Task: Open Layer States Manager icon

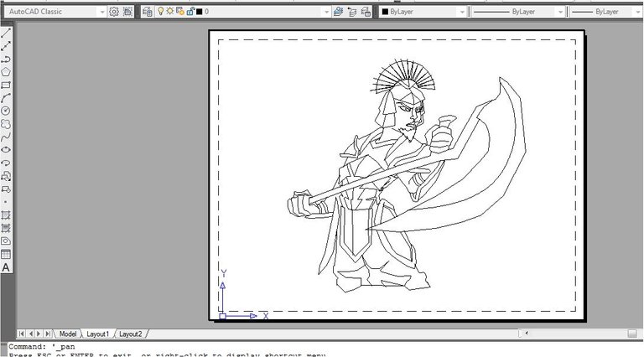Action: tap(366, 12)
